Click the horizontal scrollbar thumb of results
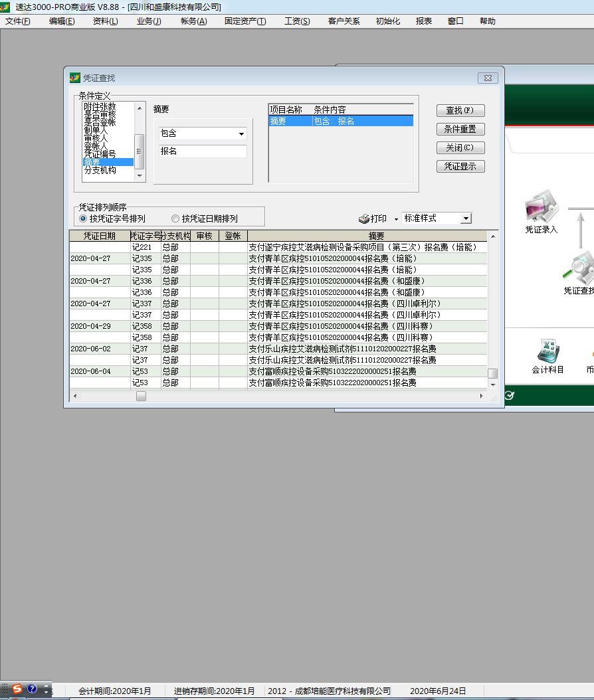 point(141,396)
